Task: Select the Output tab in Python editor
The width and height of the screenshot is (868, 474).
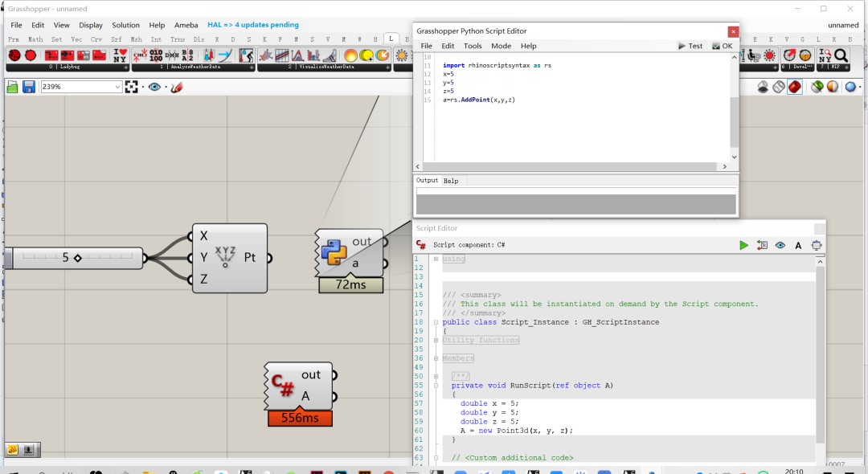Action: 427,180
